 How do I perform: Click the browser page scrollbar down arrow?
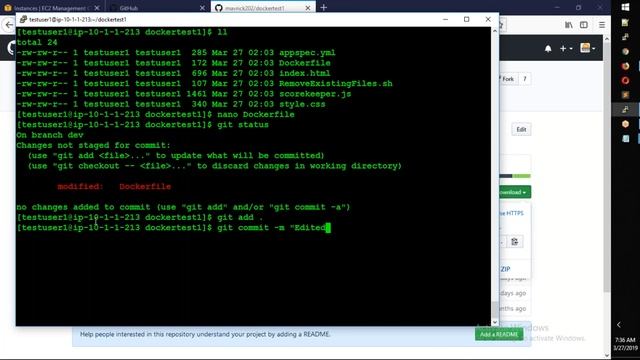[x=607, y=355]
